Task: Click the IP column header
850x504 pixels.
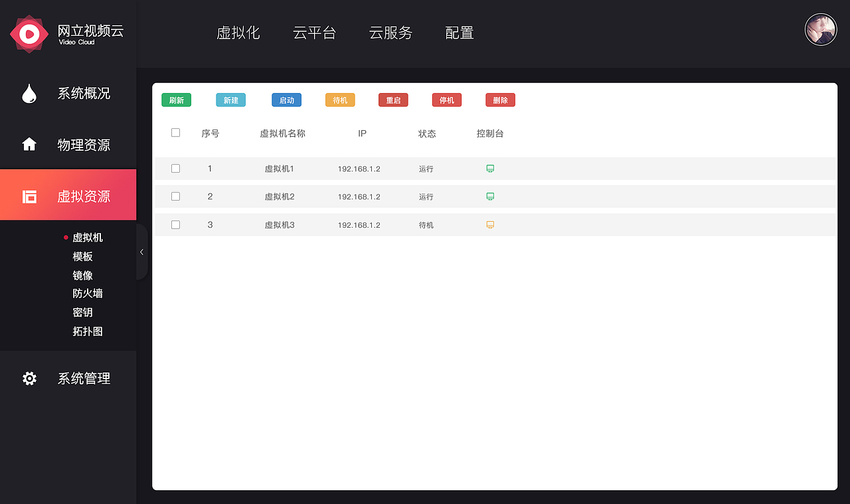Action: (x=362, y=133)
